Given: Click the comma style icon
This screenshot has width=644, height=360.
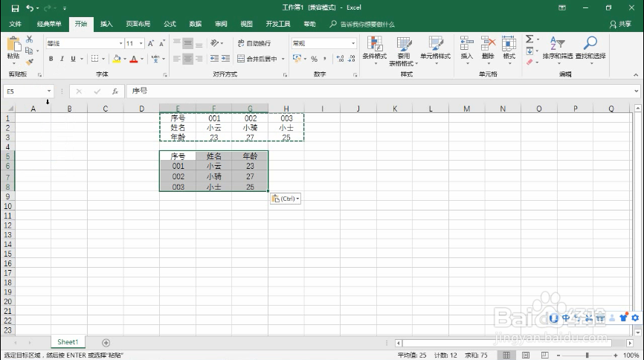Looking at the screenshot, I should pyautogui.click(x=325, y=59).
